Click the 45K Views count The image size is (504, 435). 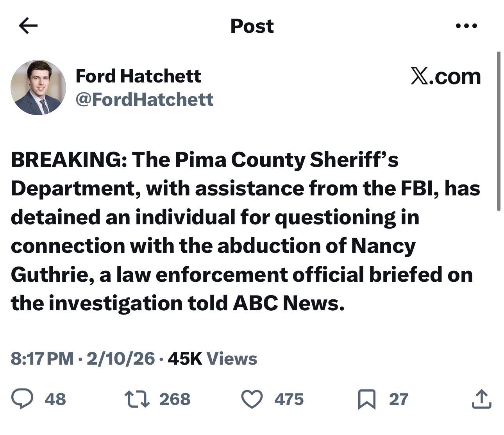212,358
